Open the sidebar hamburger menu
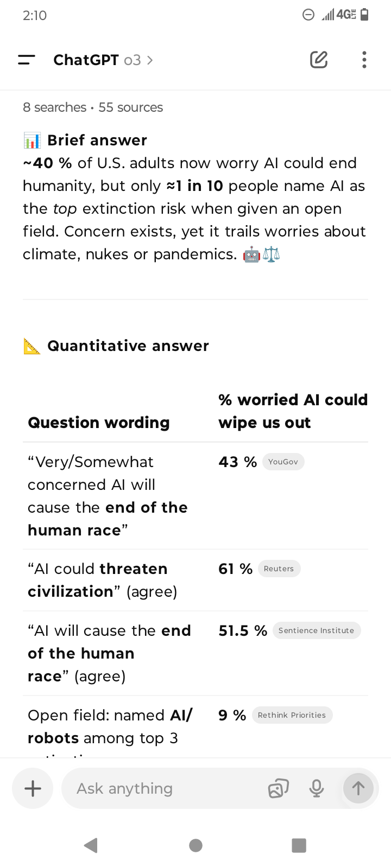Viewport: 391px width, 868px height. 27,60
